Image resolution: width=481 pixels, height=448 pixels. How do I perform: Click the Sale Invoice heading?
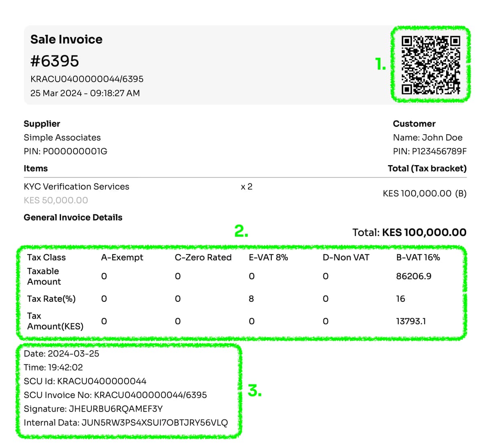[x=66, y=39]
